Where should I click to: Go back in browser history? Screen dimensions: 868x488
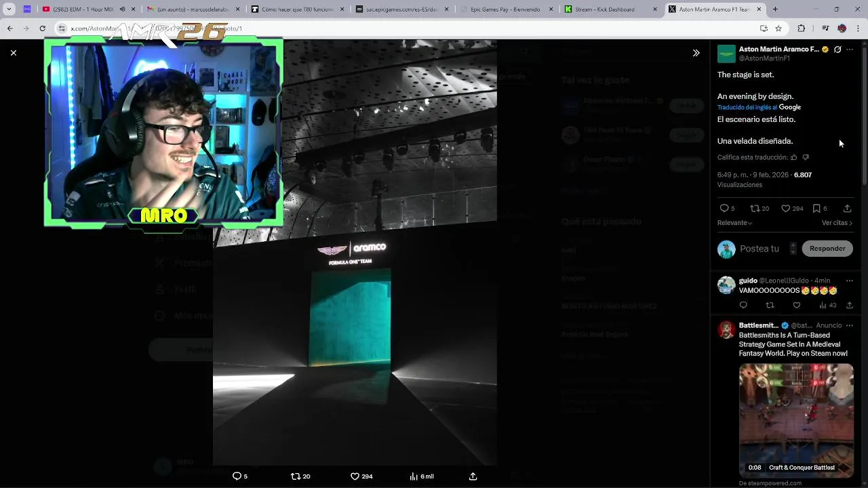point(9,28)
